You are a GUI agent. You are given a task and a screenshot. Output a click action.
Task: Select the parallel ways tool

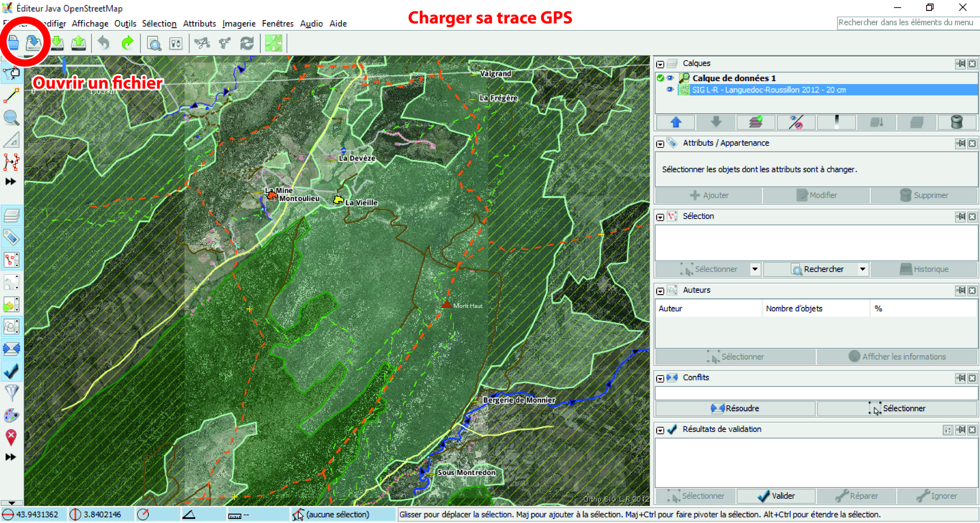tap(11, 162)
